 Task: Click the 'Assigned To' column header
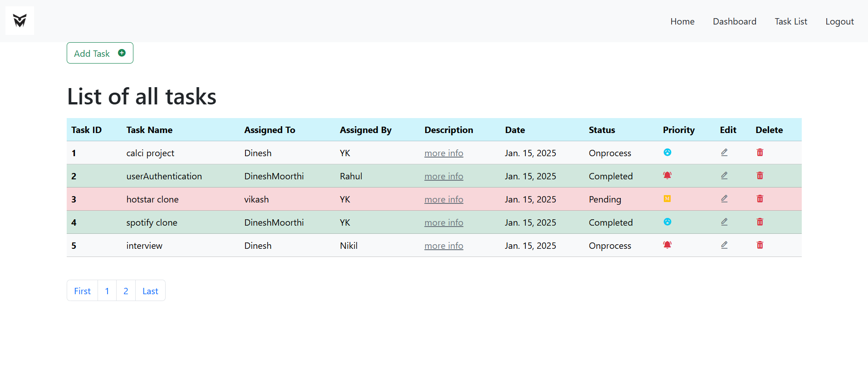click(270, 130)
